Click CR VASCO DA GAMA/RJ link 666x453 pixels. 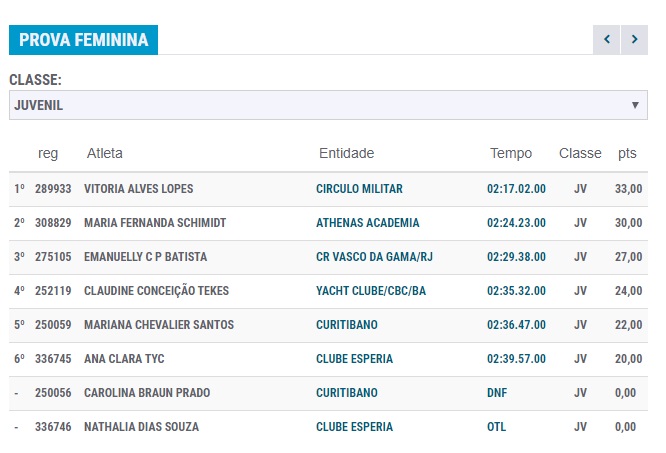tap(374, 257)
